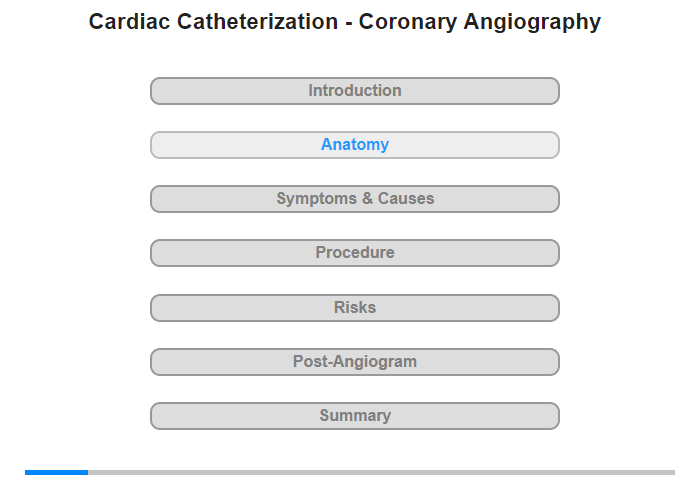Open the Introduction section
The height and width of the screenshot is (480, 700).
tap(355, 91)
